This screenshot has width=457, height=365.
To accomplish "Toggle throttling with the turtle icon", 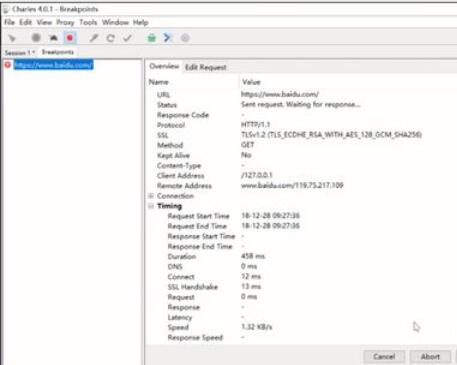I will 53,38.
